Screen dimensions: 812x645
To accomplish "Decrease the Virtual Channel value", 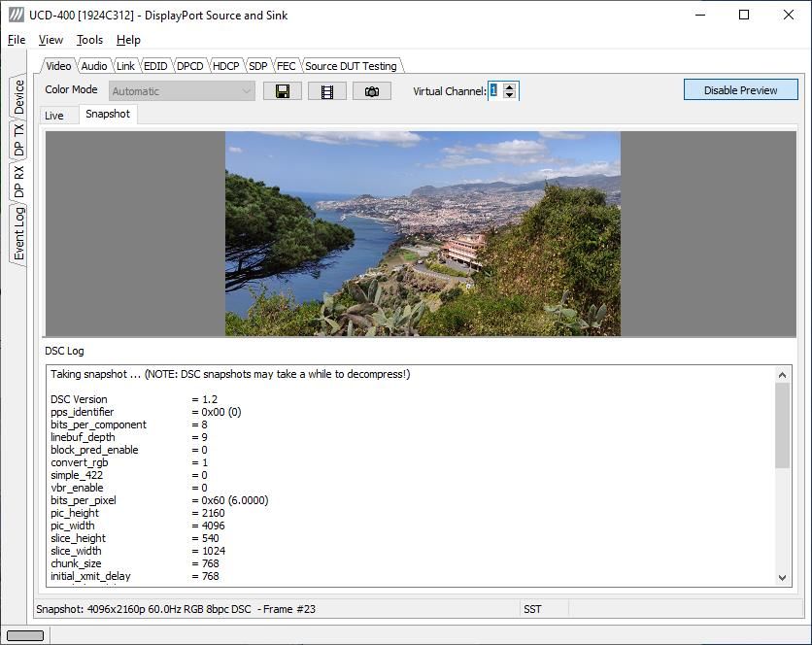I will coord(510,95).
